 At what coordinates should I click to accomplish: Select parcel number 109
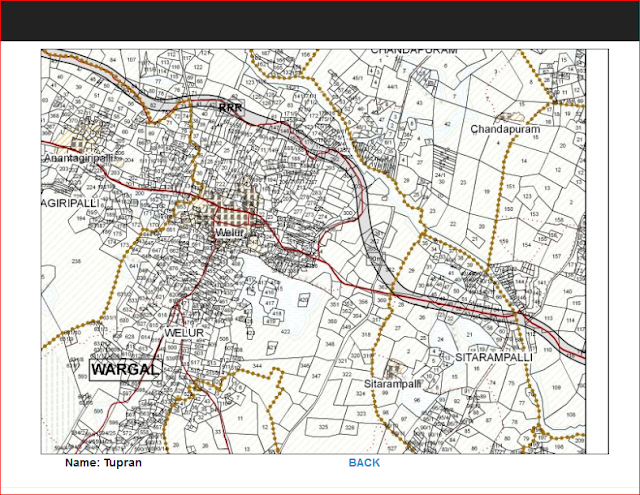click(556, 388)
